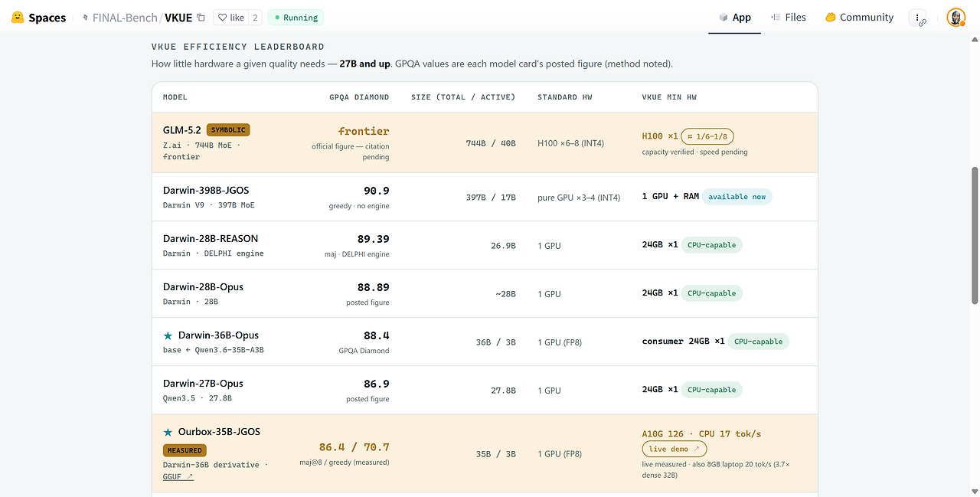
Task: Click the Running status badge
Action: click(296, 18)
